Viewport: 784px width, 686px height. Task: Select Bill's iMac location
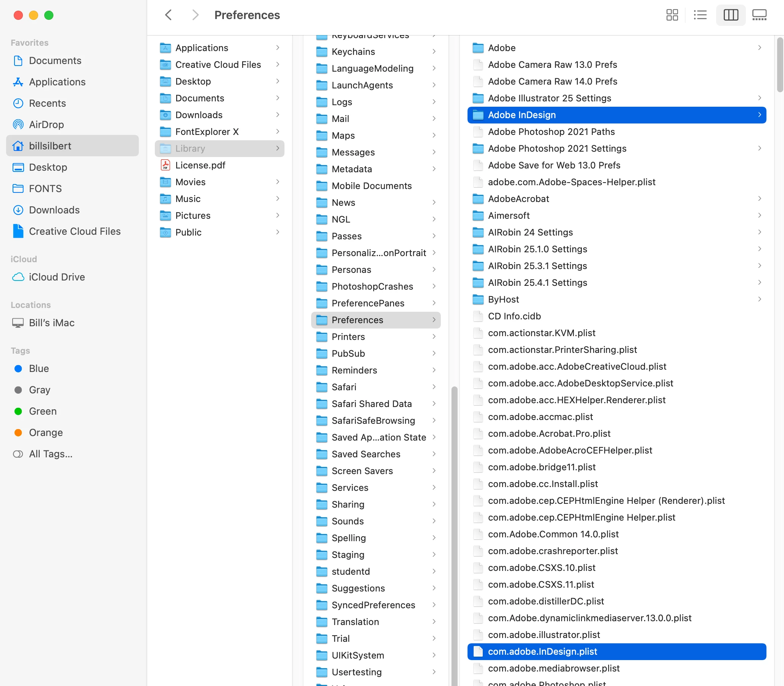click(x=52, y=323)
